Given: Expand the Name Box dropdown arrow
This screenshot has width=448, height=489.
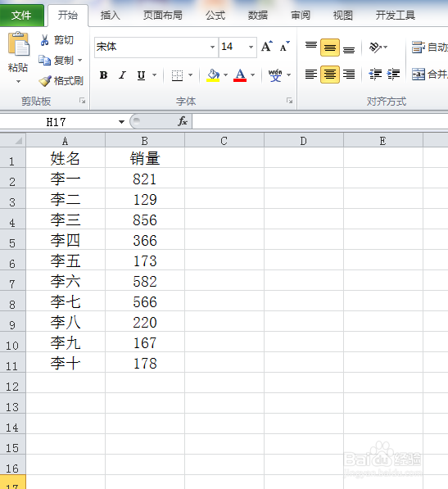Looking at the screenshot, I should (121, 122).
